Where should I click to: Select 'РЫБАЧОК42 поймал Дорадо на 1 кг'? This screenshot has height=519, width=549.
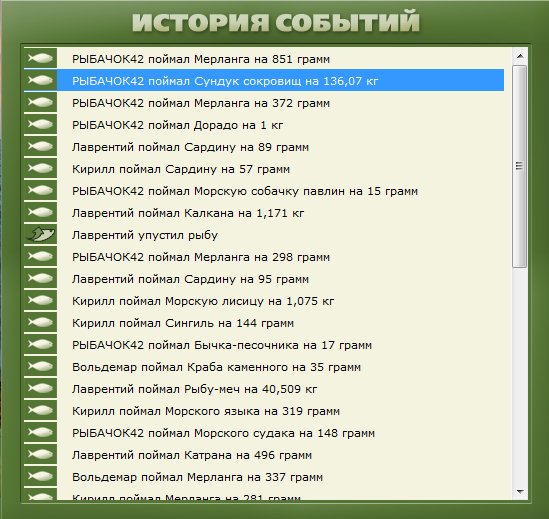(x=178, y=125)
